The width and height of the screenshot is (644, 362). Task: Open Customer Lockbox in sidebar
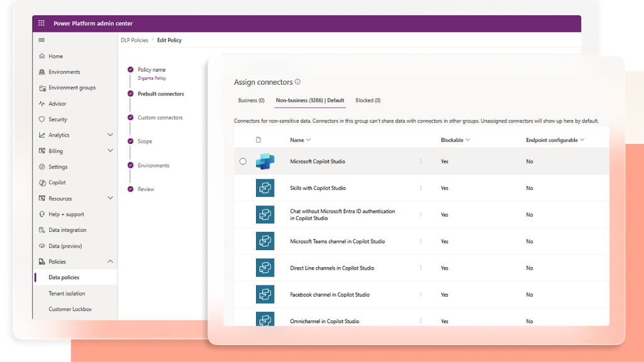point(76,309)
